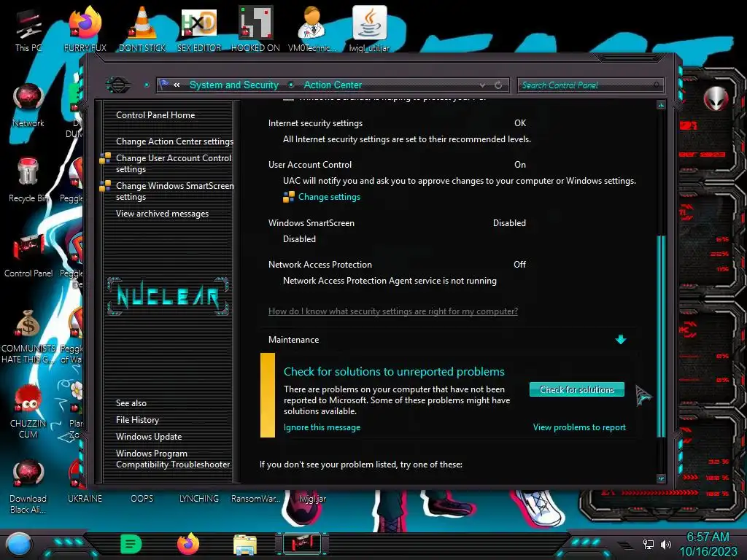Viewport: 747px width, 560px height.
Task: Open the Network desktop icon
Action: (28, 106)
